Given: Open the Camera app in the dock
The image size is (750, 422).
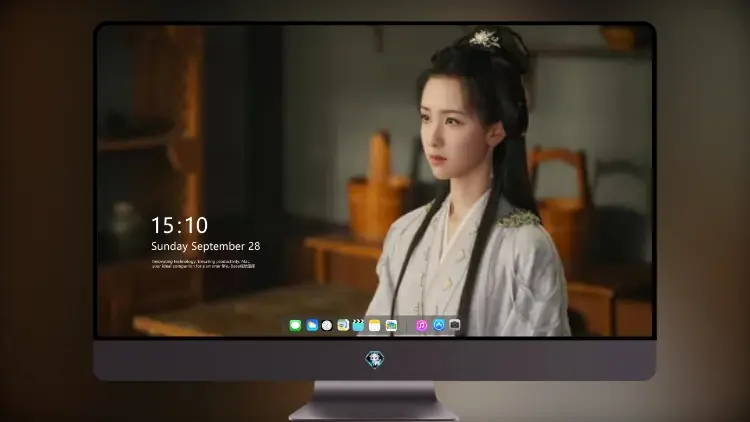Looking at the screenshot, I should pyautogui.click(x=455, y=325).
